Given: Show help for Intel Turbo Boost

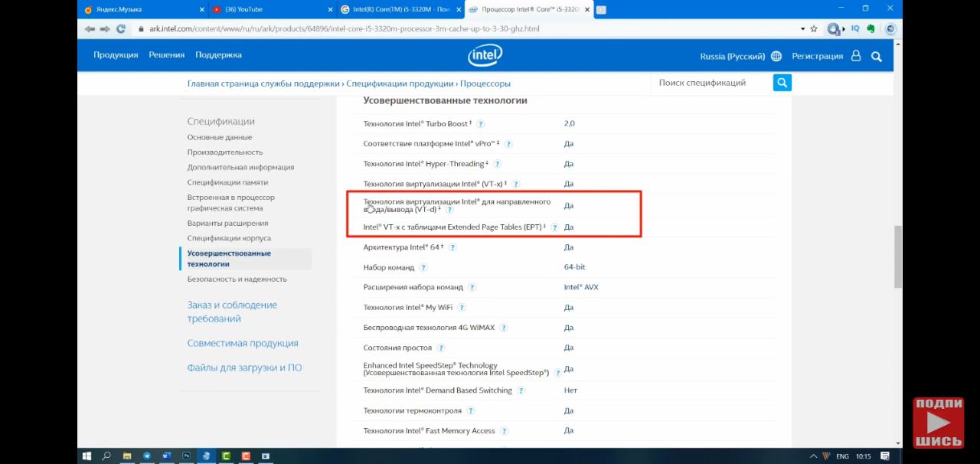Looking at the screenshot, I should coord(480,124).
